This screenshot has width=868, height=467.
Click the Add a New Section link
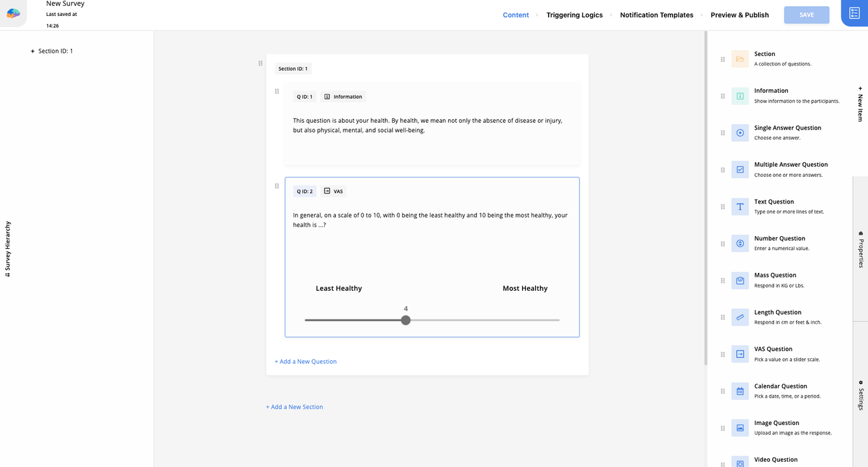(294, 406)
